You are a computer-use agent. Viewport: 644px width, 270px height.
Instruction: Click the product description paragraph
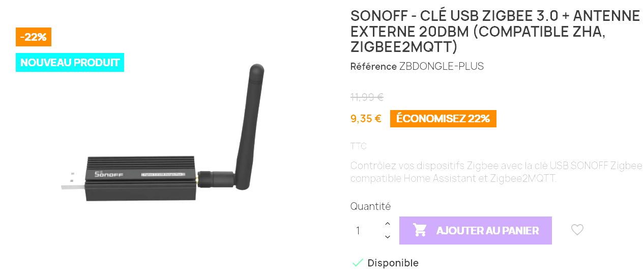click(496, 172)
